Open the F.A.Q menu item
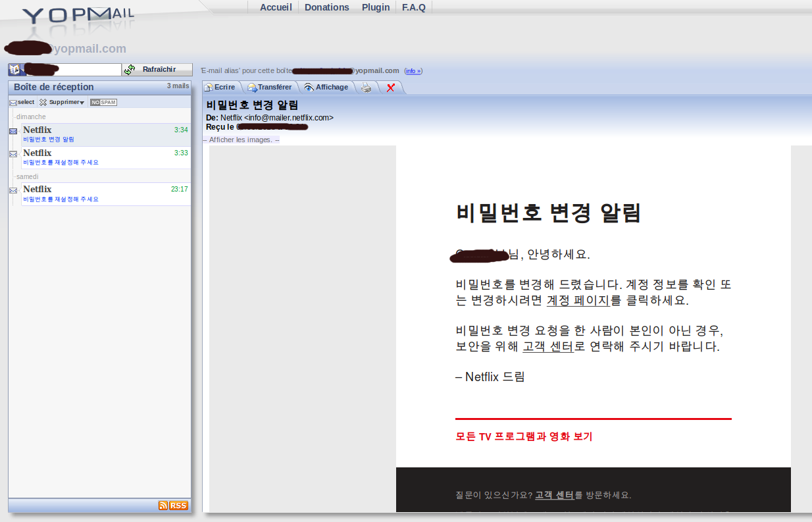This screenshot has width=812, height=522. [414, 7]
